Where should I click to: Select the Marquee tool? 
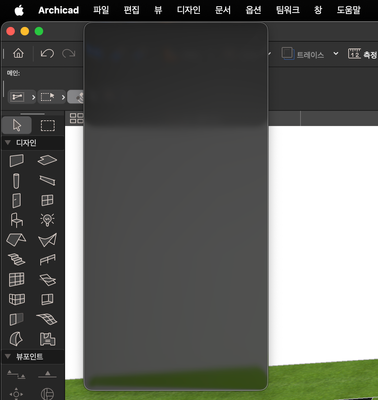(48, 125)
